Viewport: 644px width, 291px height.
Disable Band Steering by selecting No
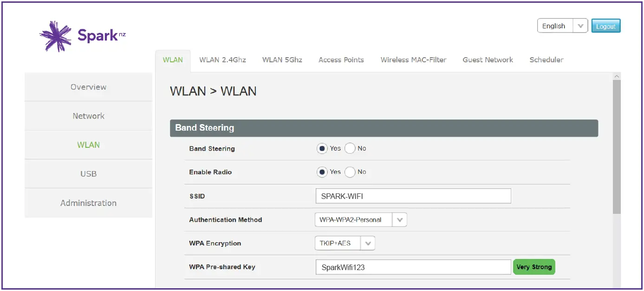click(351, 148)
